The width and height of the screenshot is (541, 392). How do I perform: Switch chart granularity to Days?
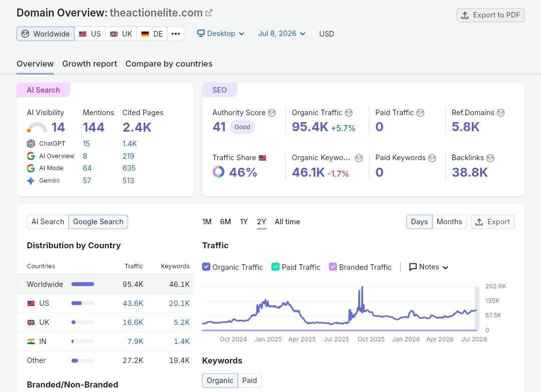(419, 222)
